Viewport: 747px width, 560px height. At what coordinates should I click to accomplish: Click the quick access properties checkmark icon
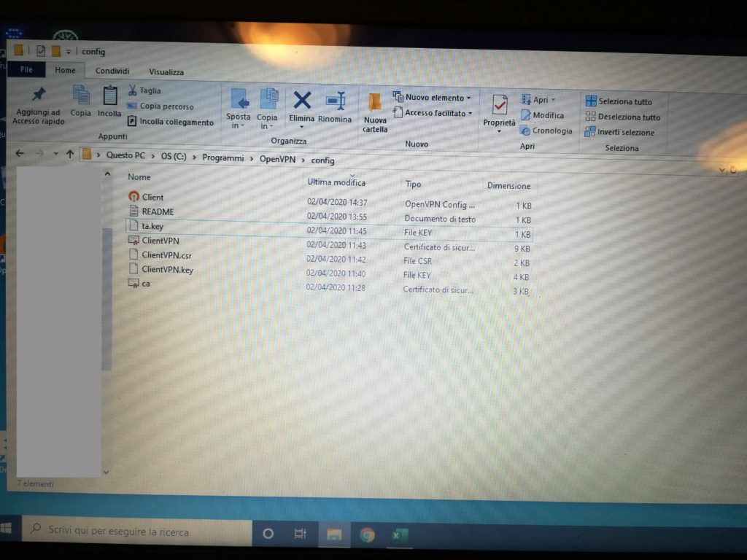click(x=41, y=50)
